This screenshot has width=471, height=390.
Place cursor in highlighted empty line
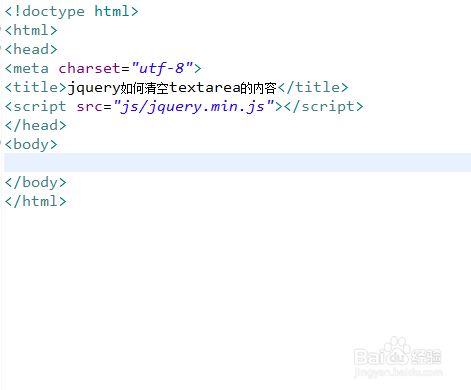[237, 163]
